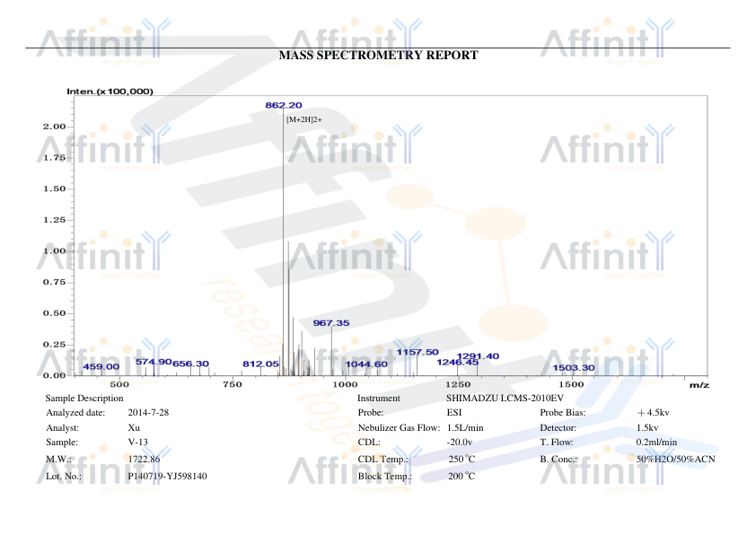The image size is (756, 535).
Task: Click the 750 m/z axis tick
Action: (233, 384)
